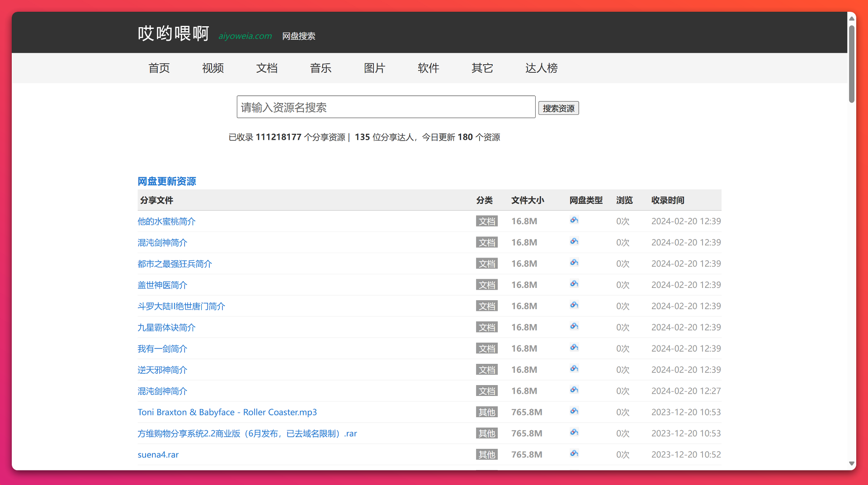This screenshot has width=868, height=485.
Task: Open the 斗罗大陆II绝世唐门简介 link
Action: point(181,306)
